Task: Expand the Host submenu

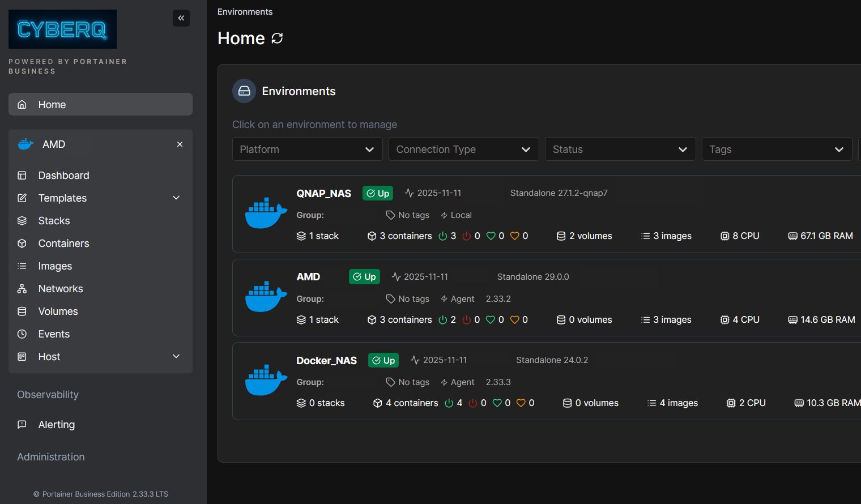Action: [x=176, y=357]
